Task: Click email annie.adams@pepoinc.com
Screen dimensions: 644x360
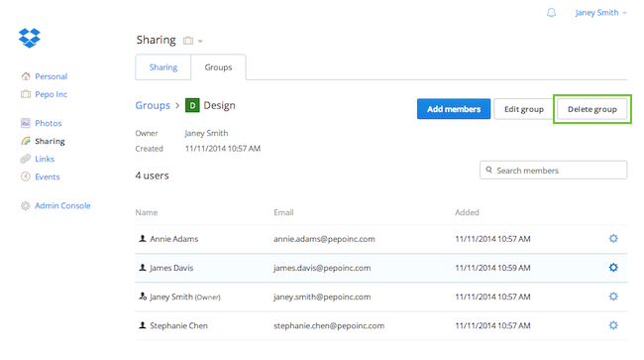Action: [324, 239]
